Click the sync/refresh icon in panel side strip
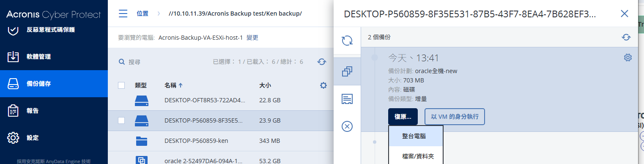Image resolution: width=644 pixels, height=164 pixels. point(347,41)
